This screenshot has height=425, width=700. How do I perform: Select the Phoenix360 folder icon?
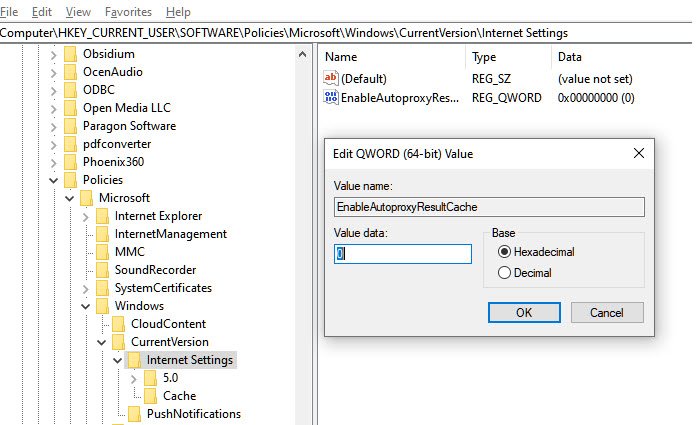[71, 162]
